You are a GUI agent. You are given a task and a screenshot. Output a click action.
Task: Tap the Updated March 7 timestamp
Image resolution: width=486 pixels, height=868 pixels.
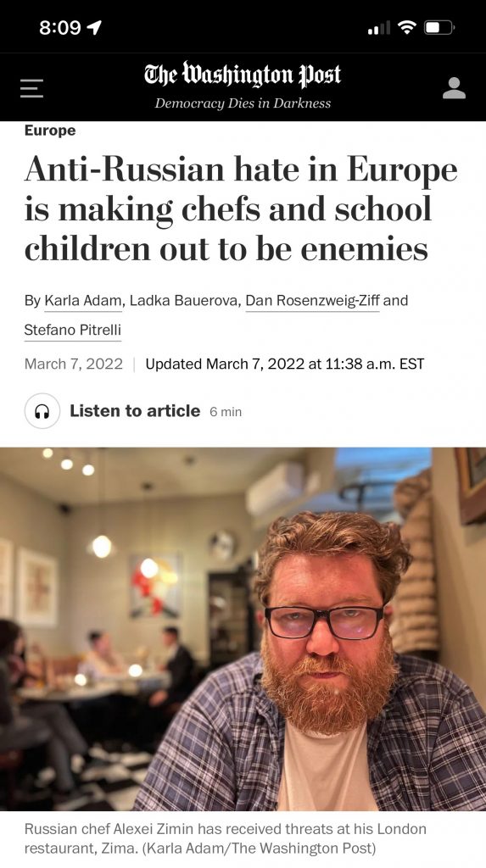284,364
